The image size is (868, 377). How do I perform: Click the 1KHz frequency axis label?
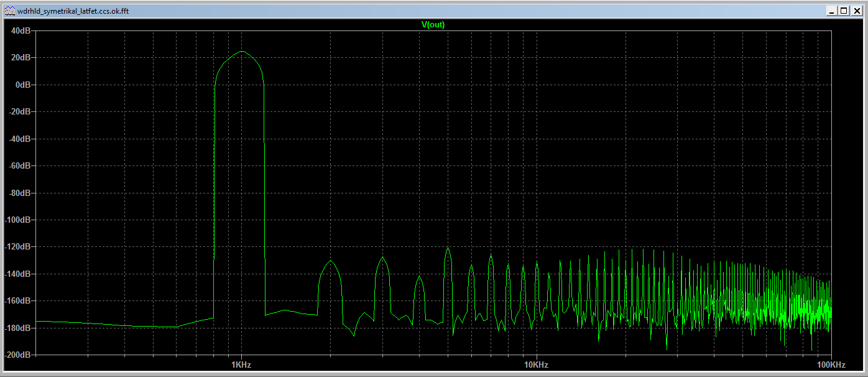(241, 365)
